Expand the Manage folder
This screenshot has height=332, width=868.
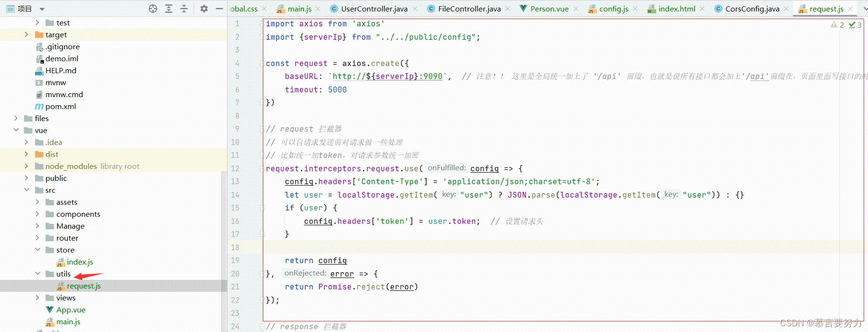(x=37, y=226)
